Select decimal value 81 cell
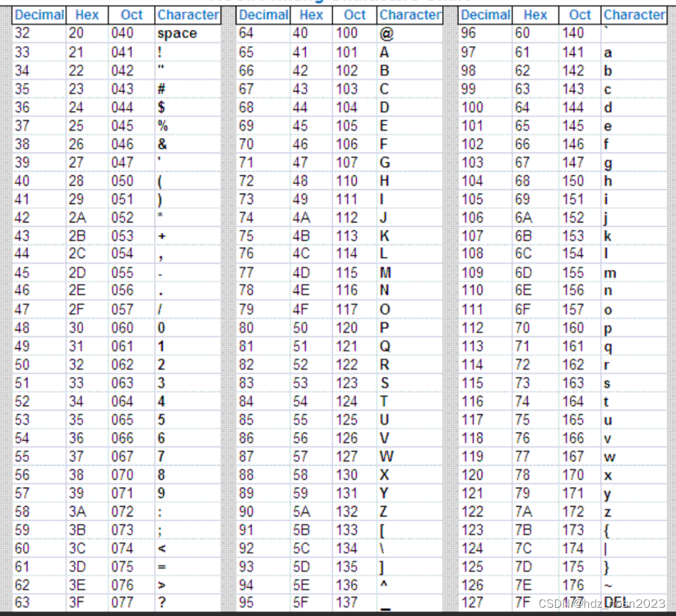Viewport: 676px width, 616px height. 263,346
